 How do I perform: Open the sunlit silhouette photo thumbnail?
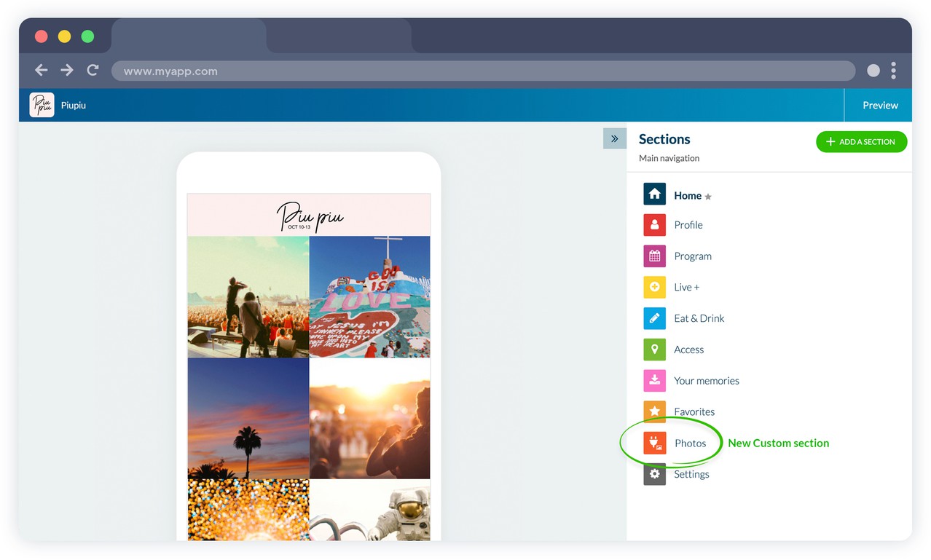(x=370, y=418)
